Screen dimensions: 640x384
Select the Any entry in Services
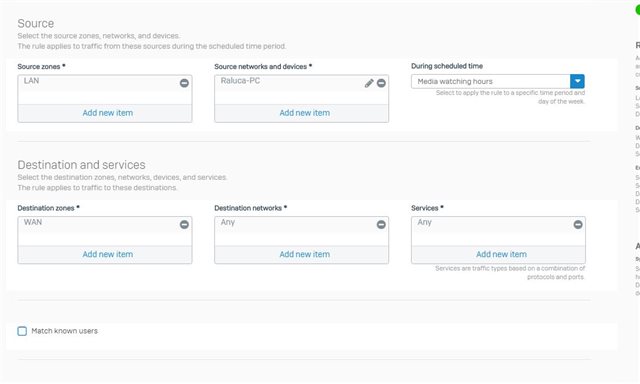pyautogui.click(x=424, y=222)
